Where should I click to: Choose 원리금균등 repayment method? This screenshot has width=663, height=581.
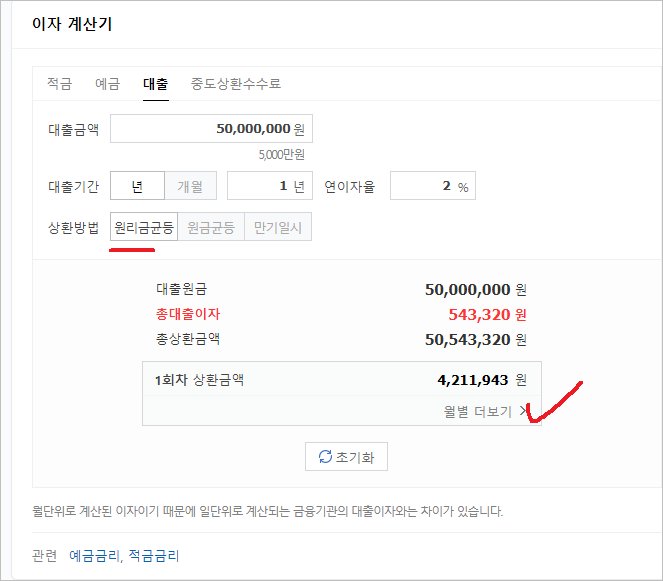click(x=144, y=227)
